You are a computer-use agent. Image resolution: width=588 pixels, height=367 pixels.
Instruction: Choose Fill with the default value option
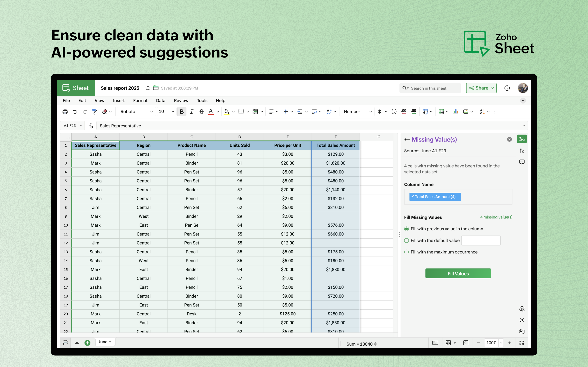pos(406,241)
